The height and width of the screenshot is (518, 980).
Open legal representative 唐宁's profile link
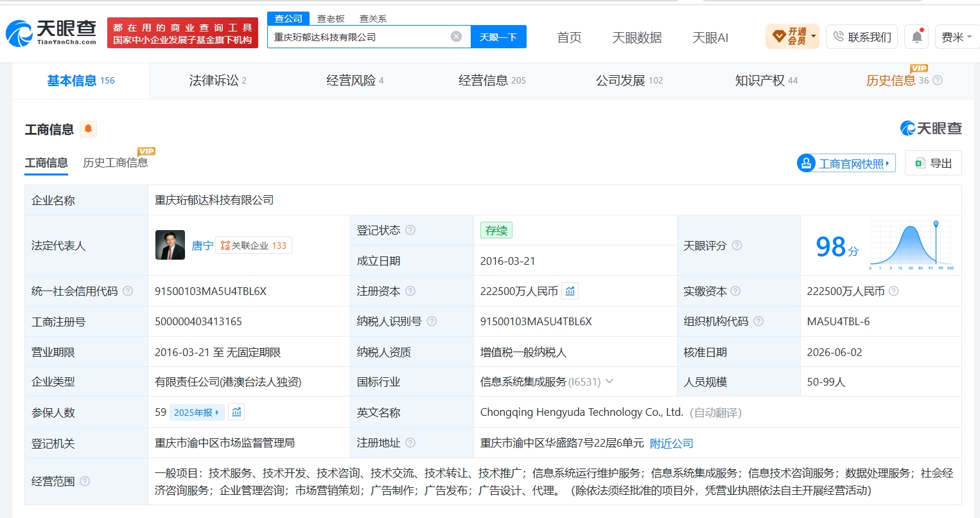tap(202, 246)
